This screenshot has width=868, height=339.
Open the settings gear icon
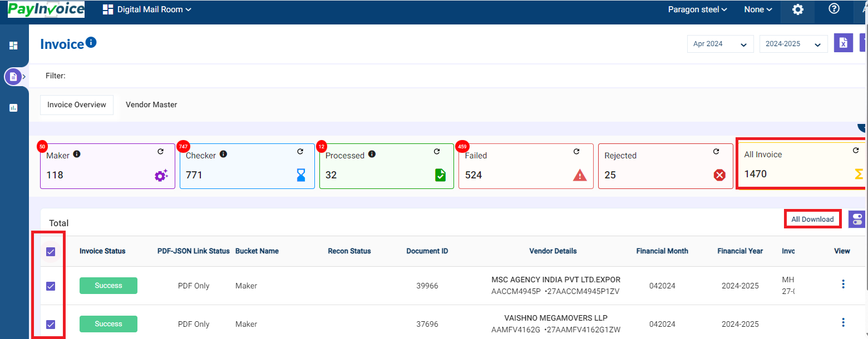click(x=798, y=9)
